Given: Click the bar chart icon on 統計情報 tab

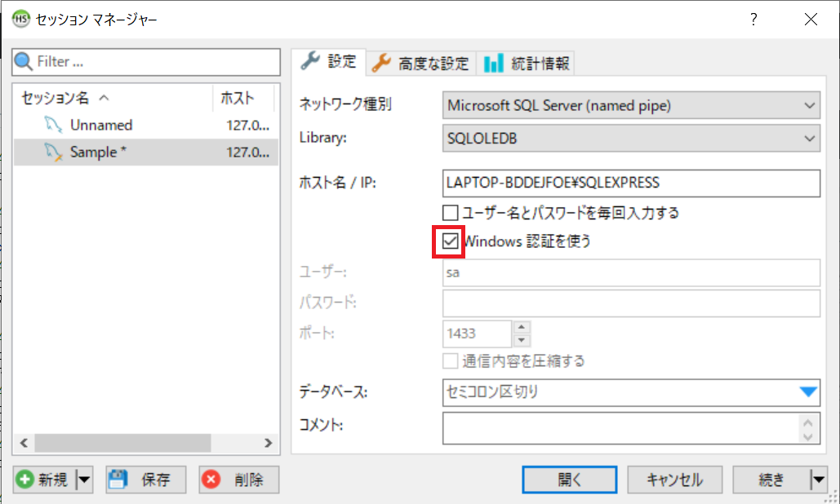Looking at the screenshot, I should click(493, 63).
